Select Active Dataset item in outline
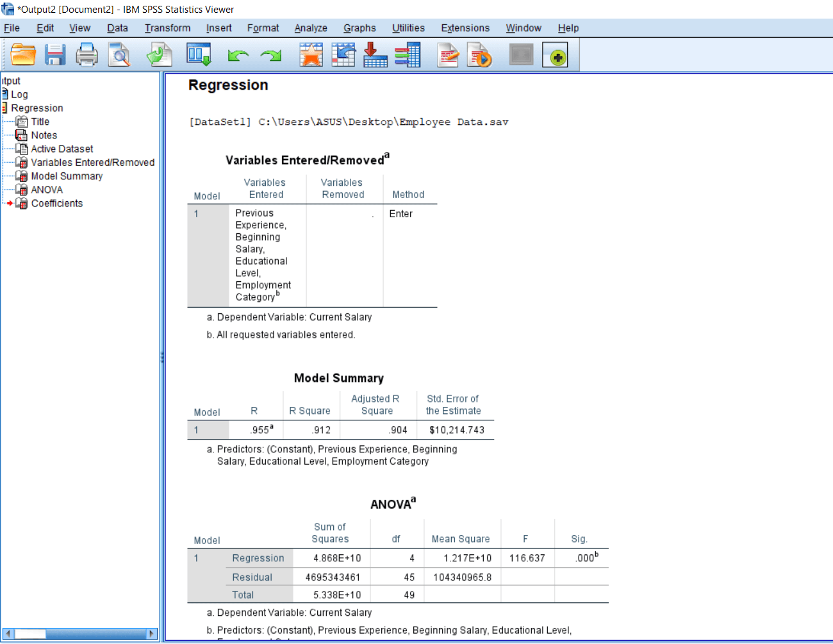The width and height of the screenshot is (833, 644). (62, 149)
